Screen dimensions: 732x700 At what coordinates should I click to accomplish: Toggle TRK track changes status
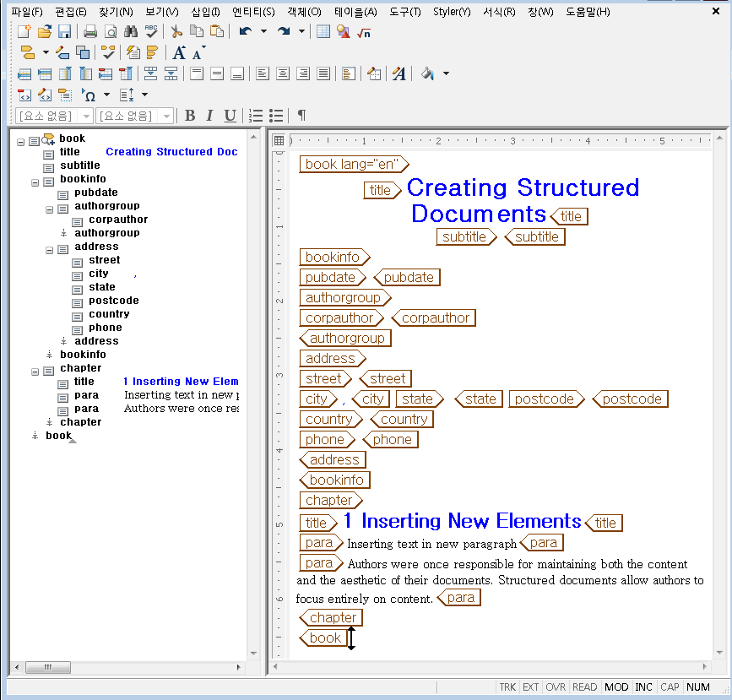[x=507, y=687]
